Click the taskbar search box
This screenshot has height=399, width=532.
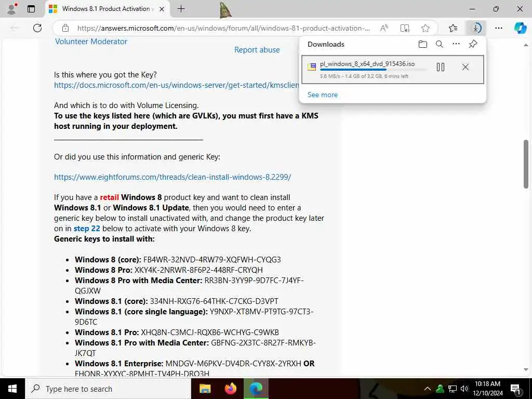click(x=108, y=389)
